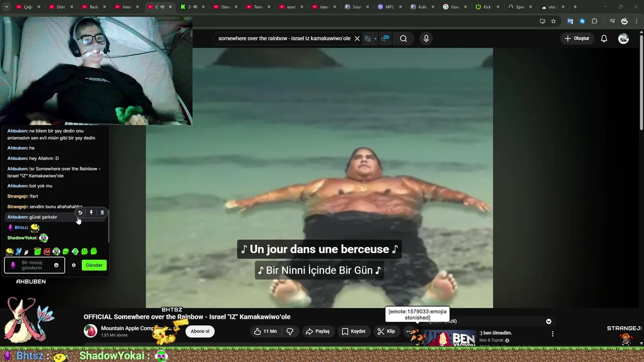The height and width of the screenshot is (362, 644).
Task: Switch to the 'obs' browser tab
Action: pos(551,7)
